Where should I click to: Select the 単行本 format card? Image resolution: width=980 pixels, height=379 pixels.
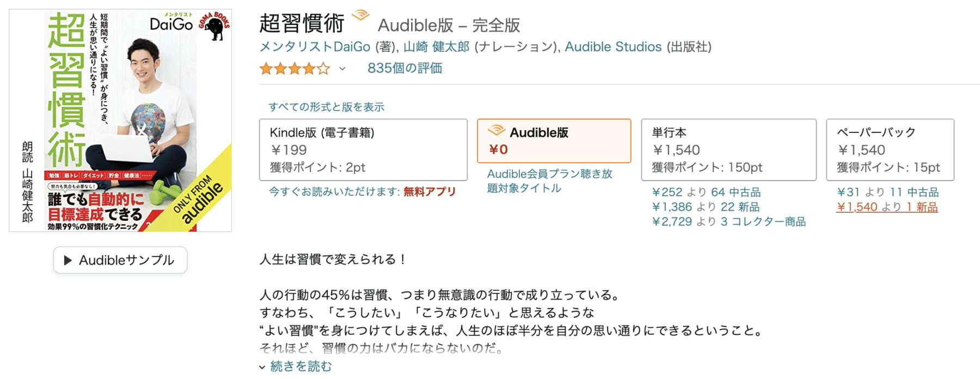730,148
